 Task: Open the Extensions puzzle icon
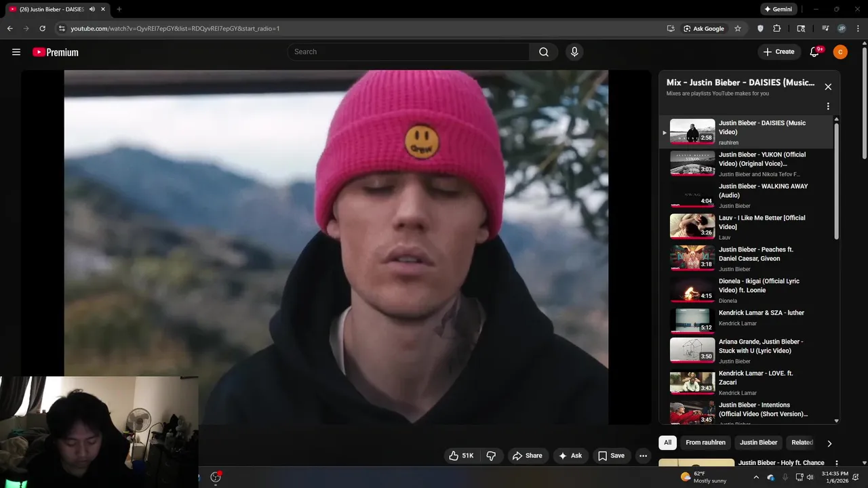click(x=777, y=28)
